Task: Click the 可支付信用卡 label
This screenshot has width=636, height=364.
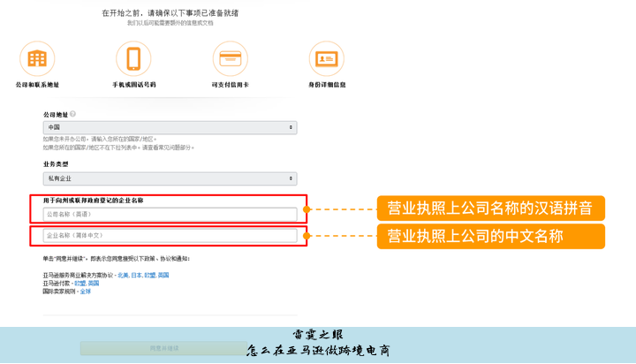Action: 230,85
